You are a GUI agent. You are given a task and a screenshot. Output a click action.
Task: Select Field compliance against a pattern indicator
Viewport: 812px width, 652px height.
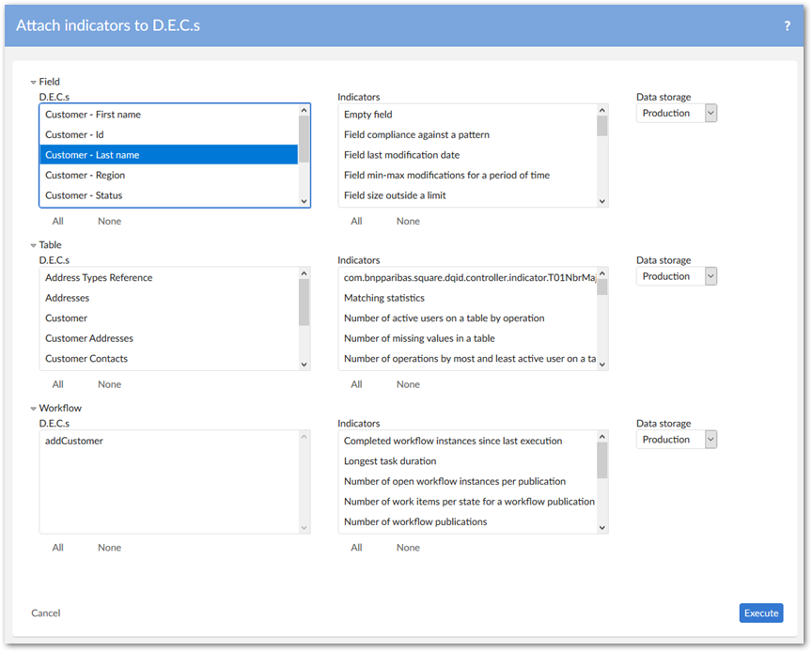(x=416, y=135)
